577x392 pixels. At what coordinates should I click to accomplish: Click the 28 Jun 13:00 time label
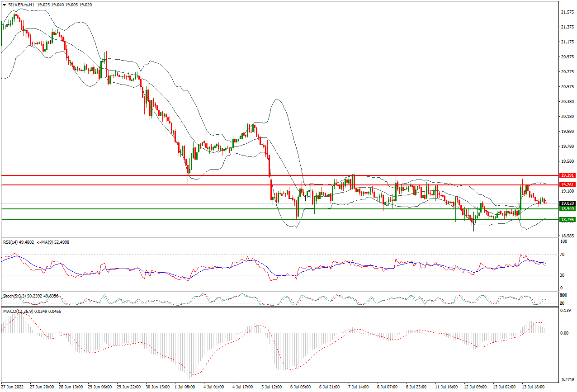(x=71, y=387)
